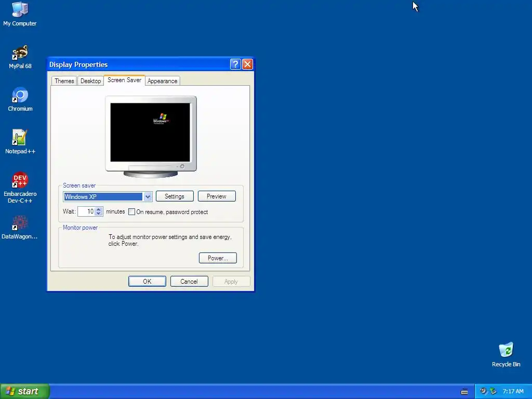Image resolution: width=532 pixels, height=399 pixels.
Task: Click the Display Properties help question-mark button
Action: point(235,64)
